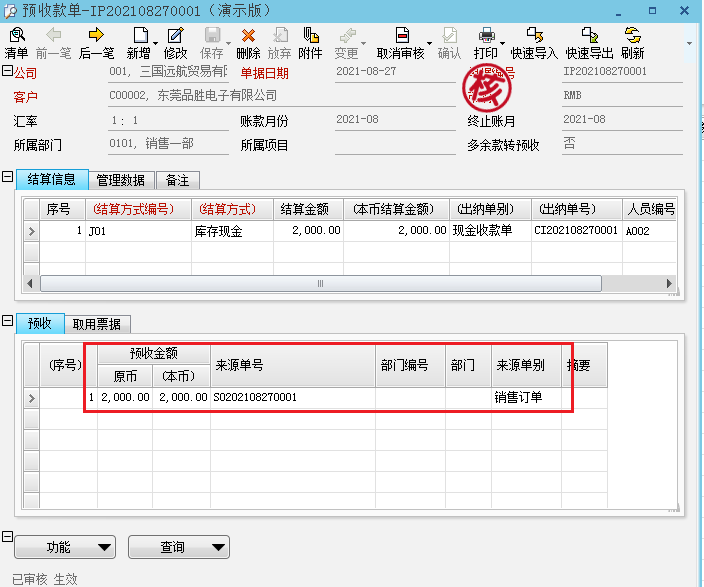The image size is (704, 587).
Task: Click the 快速导入 quick import icon
Action: pyautogui.click(x=534, y=43)
